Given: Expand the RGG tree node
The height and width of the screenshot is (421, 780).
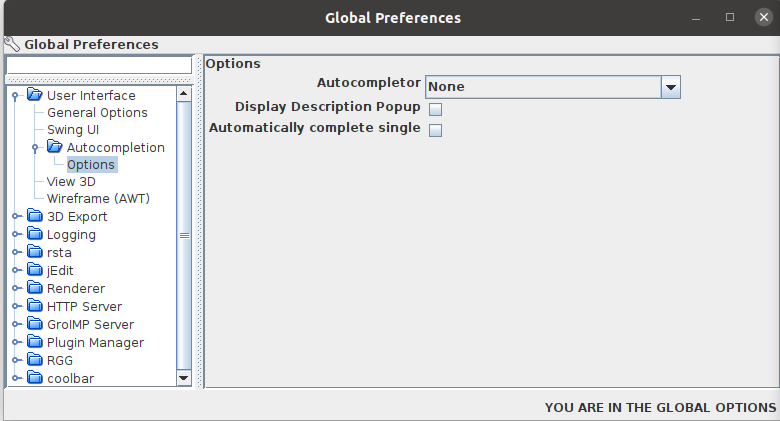Looking at the screenshot, I should pos(15,361).
